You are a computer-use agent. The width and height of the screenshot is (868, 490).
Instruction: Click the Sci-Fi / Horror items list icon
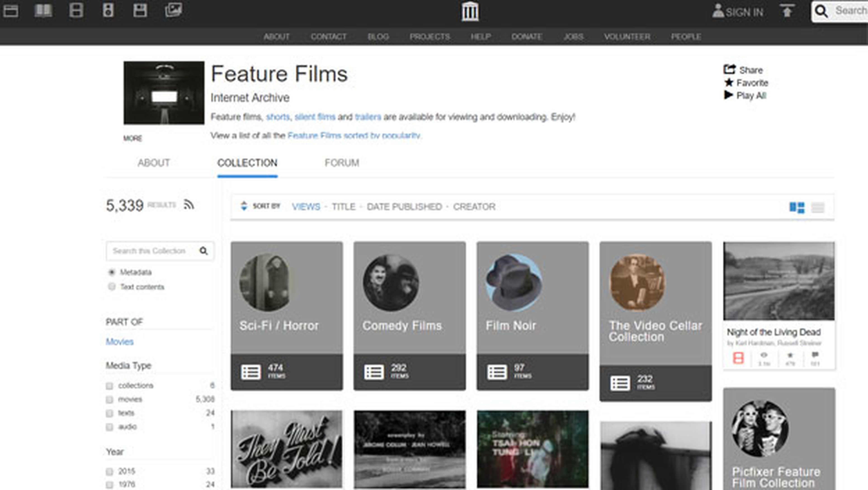pos(251,372)
